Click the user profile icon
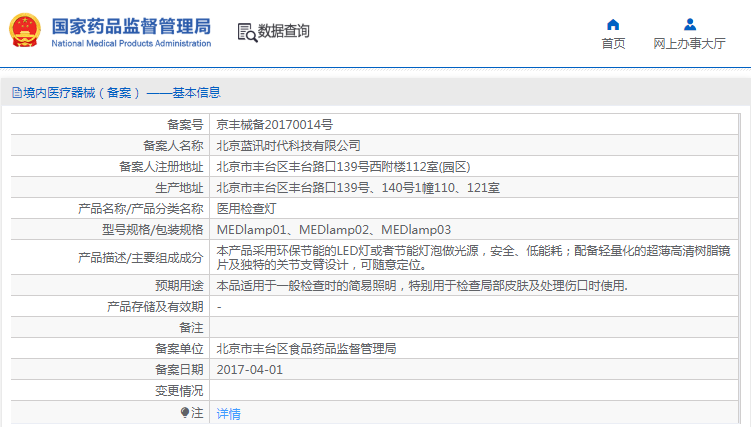This screenshot has width=751, height=427. (689, 24)
